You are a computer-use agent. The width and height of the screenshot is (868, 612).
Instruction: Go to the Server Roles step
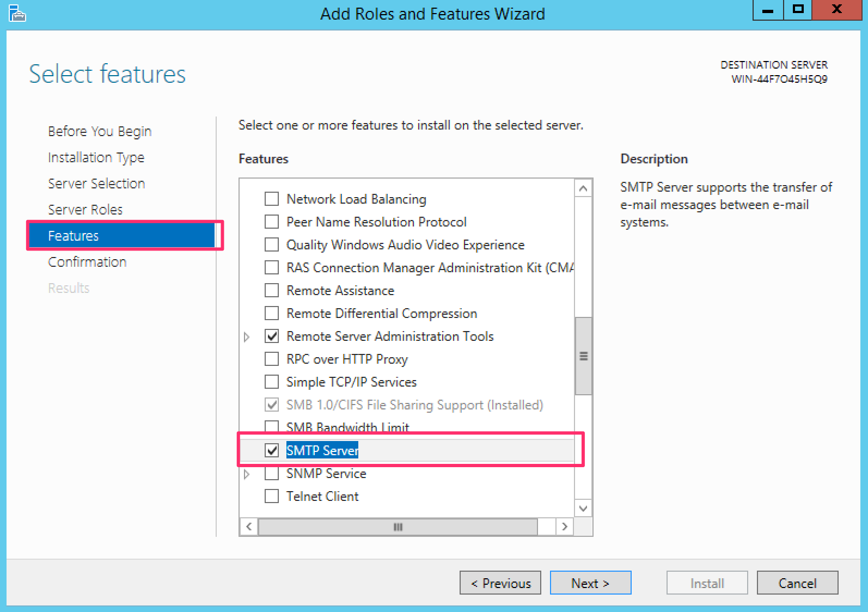[x=85, y=209]
